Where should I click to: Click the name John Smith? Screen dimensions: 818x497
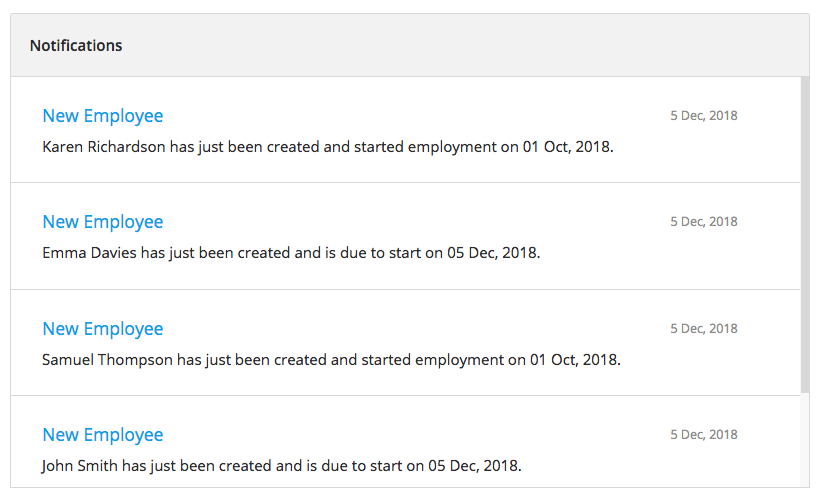(80, 466)
